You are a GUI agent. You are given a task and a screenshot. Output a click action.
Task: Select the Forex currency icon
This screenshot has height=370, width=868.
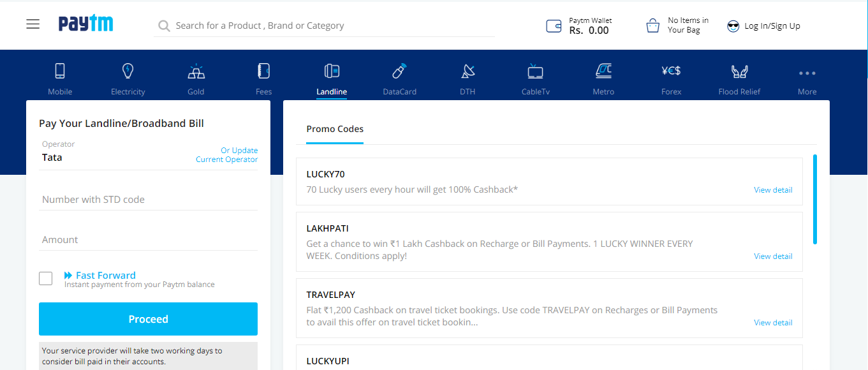[x=671, y=71]
